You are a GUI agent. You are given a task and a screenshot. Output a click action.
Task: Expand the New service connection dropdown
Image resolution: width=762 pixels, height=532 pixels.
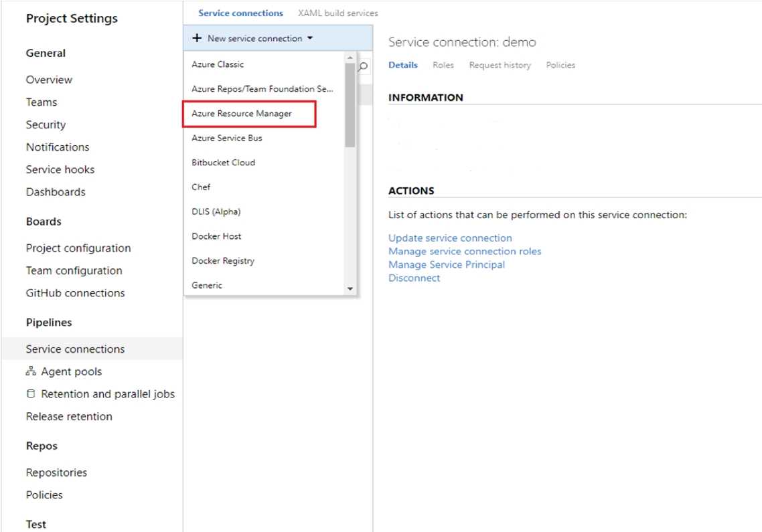(310, 39)
